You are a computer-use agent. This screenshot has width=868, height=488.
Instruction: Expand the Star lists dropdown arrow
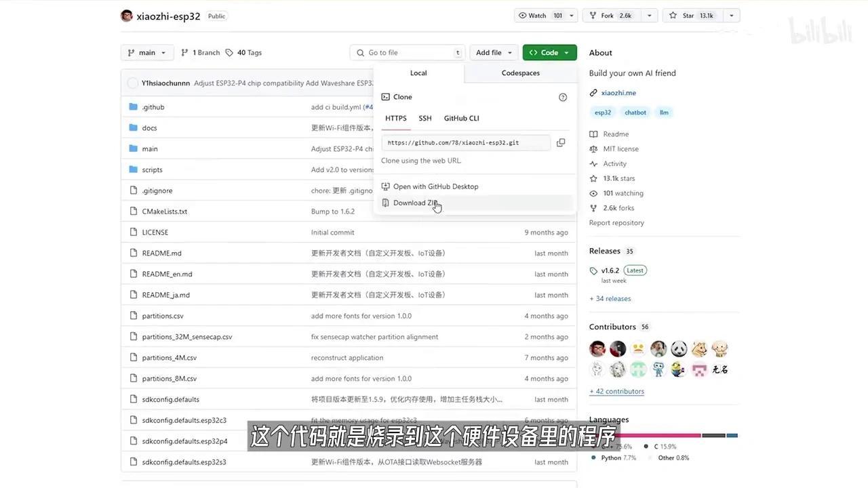tap(732, 16)
